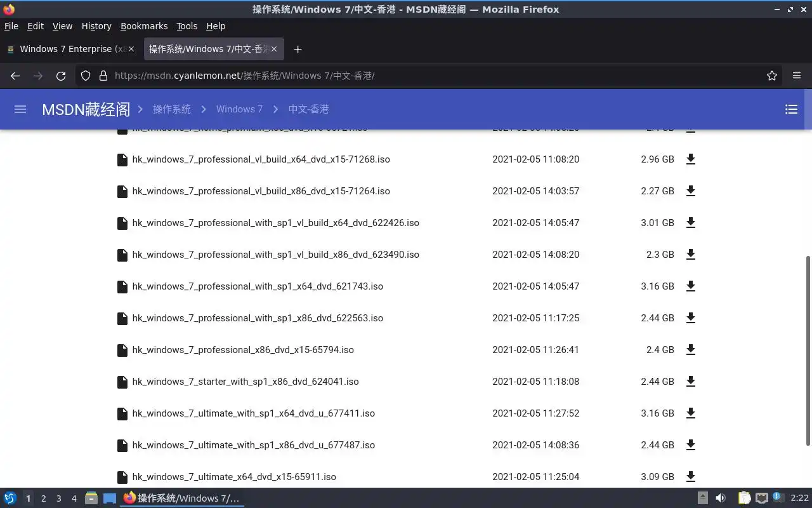
Task: Switch to workspace 3 in taskbar
Action: [x=58, y=498]
